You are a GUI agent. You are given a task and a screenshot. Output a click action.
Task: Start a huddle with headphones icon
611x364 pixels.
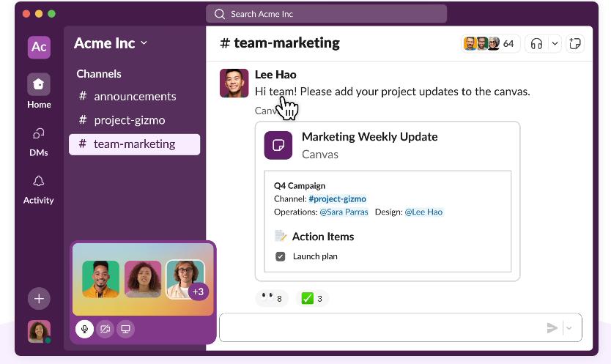point(536,44)
